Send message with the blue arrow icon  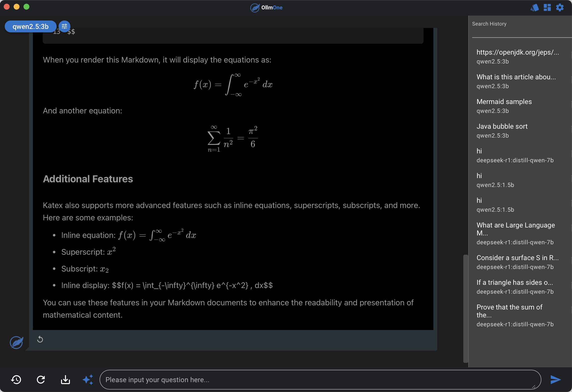(x=555, y=380)
